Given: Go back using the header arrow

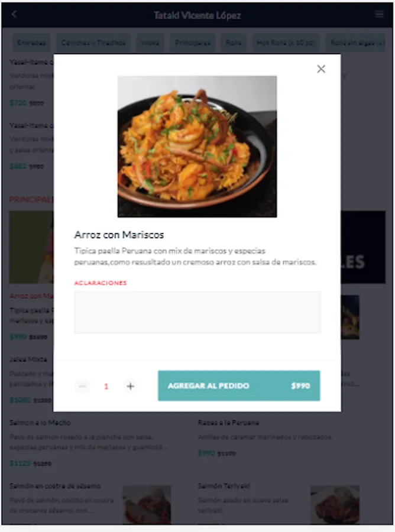Looking at the screenshot, I should click(14, 14).
